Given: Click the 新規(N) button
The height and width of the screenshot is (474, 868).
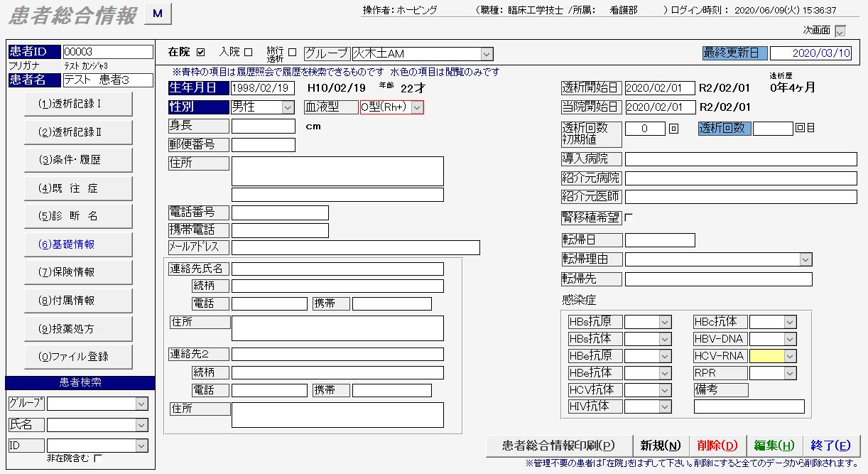Looking at the screenshot, I should click(x=660, y=446).
